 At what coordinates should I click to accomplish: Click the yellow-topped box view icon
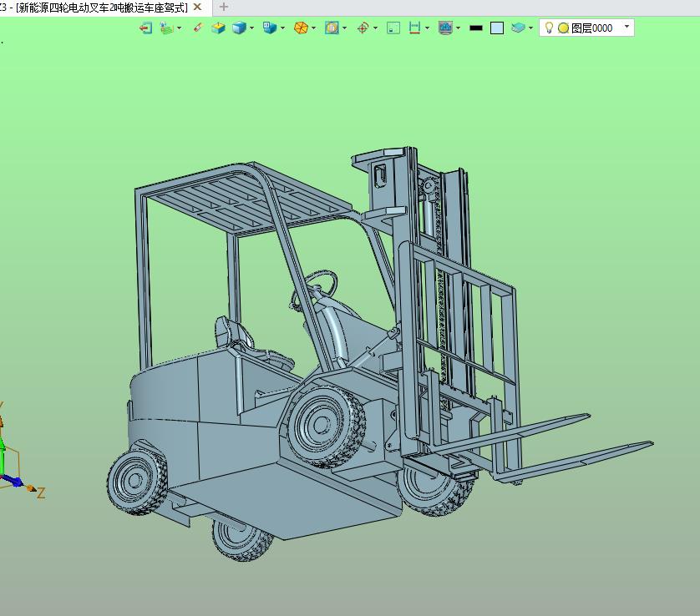click(x=218, y=28)
